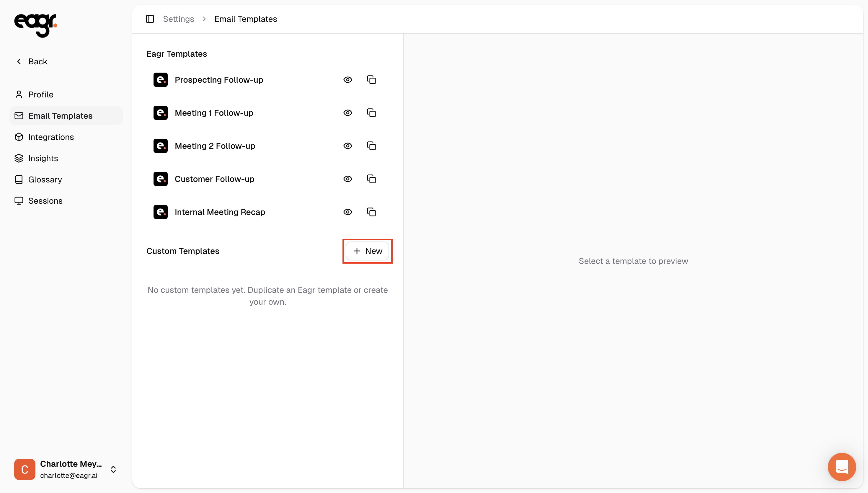The height and width of the screenshot is (493, 868).
Task: Preview Internal Meeting Recap with eye icon
Action: (x=348, y=212)
